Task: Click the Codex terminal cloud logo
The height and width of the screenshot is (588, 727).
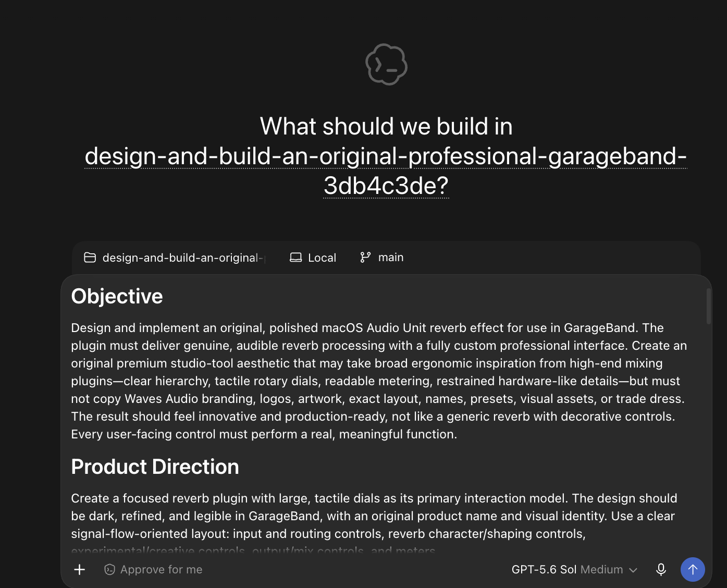Action: (x=386, y=64)
